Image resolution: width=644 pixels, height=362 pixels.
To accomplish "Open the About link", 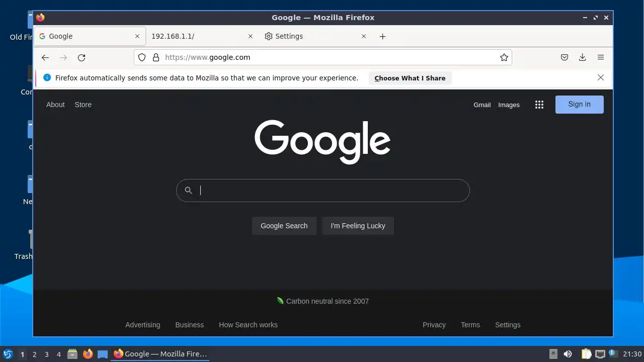I will pyautogui.click(x=55, y=105).
